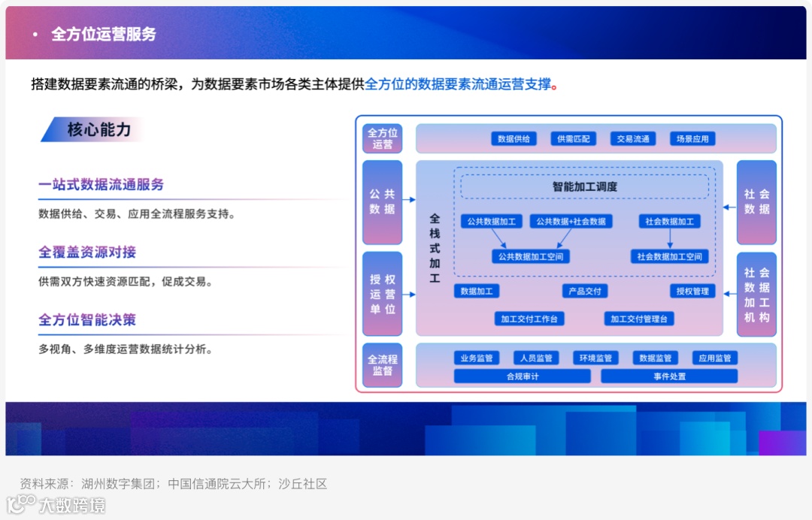This screenshot has height=520, width=812.
Task: Click the 社会数据 block on right
Action: [756, 202]
